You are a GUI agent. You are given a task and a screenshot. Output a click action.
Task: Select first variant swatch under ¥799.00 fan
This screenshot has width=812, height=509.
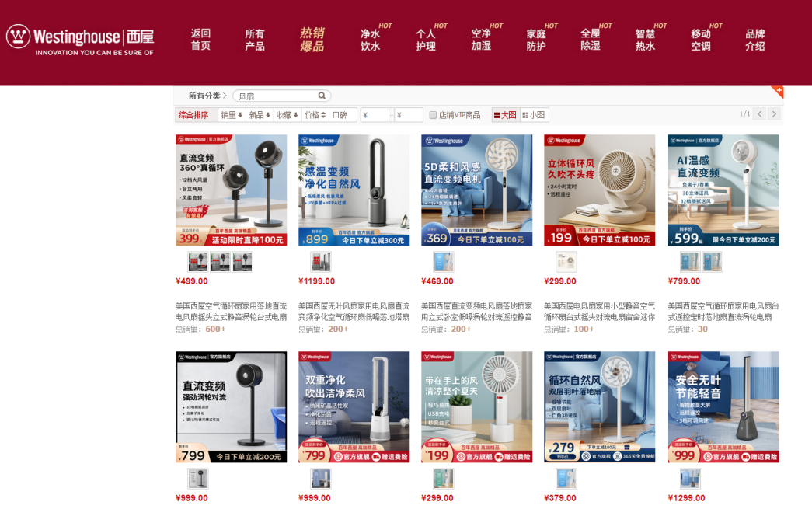(x=690, y=262)
